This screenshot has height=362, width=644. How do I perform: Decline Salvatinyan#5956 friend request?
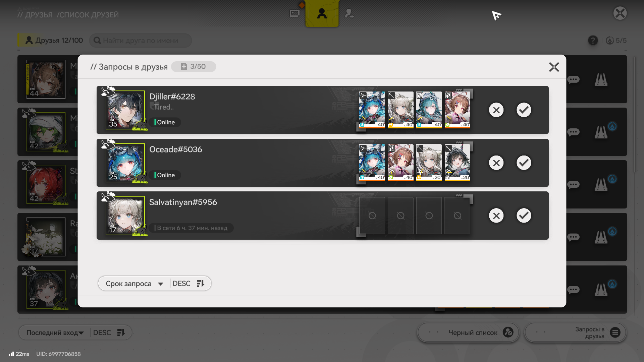tap(496, 216)
